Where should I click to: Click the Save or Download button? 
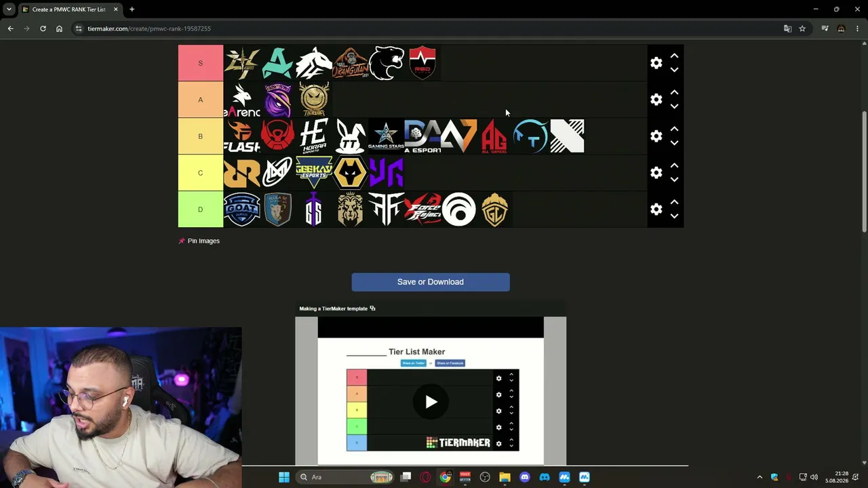431,282
